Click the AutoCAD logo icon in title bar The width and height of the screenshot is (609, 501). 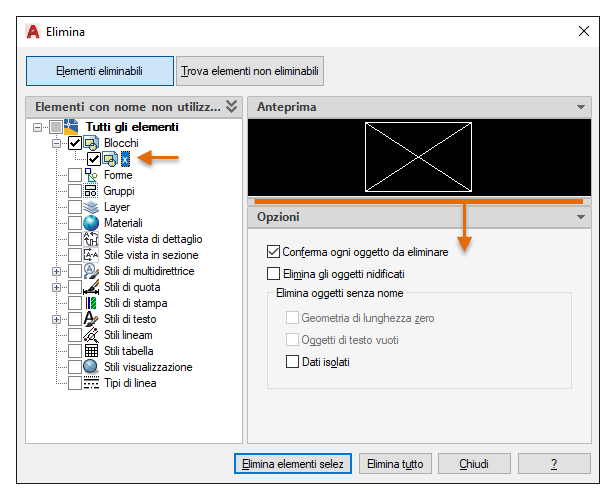33,31
